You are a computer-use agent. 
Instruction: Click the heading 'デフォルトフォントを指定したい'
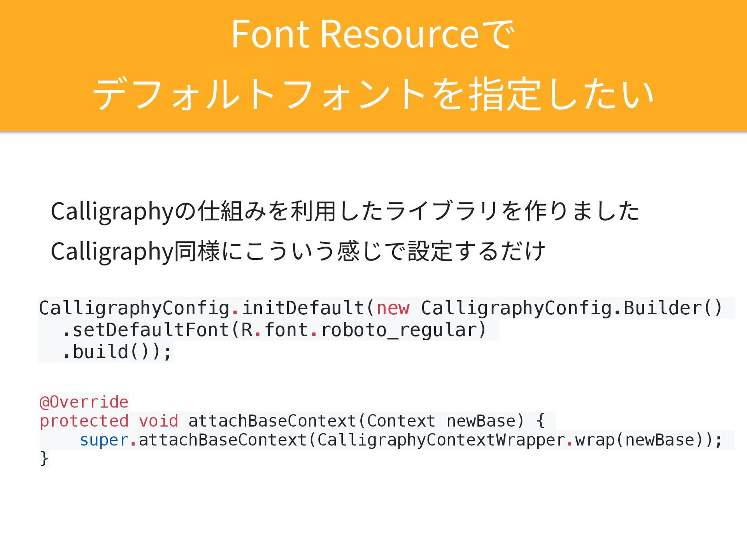point(373,94)
